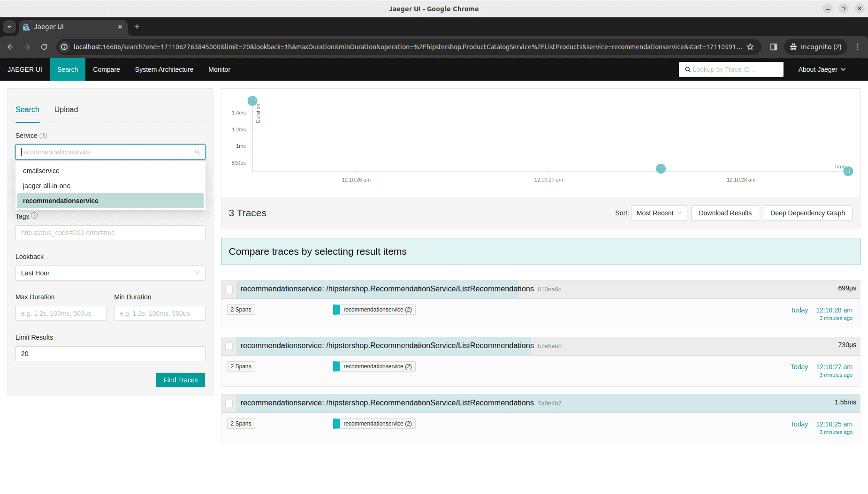Click the site information icon in address bar
Image resolution: width=868 pixels, height=494 pixels.
[x=65, y=47]
